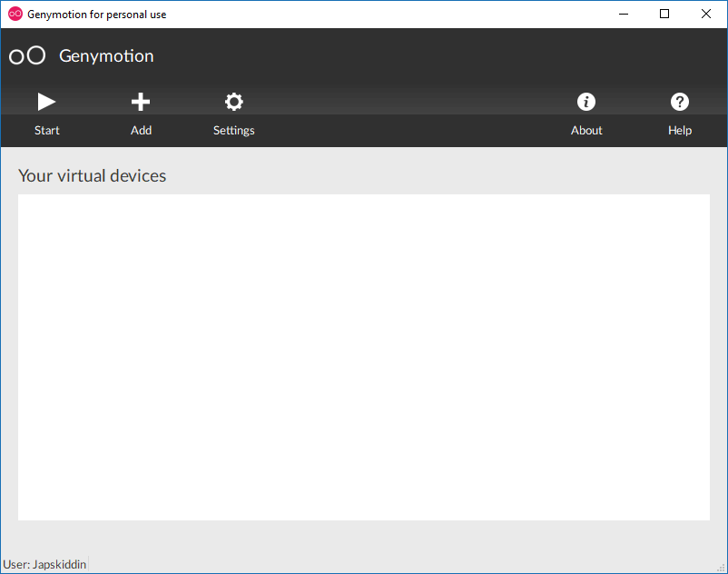This screenshot has height=574, width=728.
Task: Click the Start play triangle icon
Action: pos(46,102)
